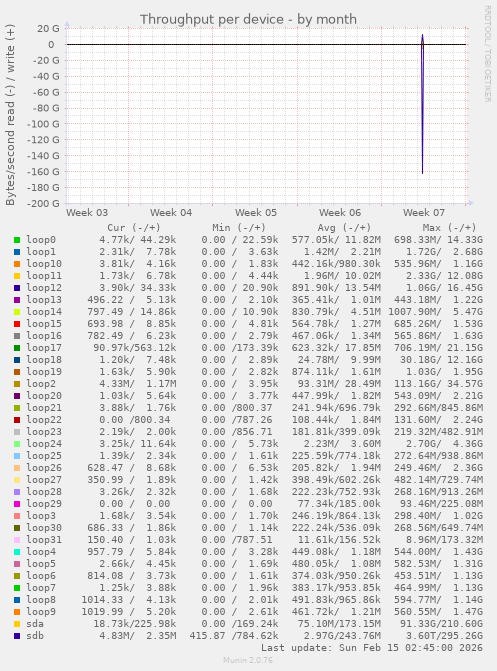
Task: Click the sda yellow color swatch
Action: pyautogui.click(x=17, y=624)
